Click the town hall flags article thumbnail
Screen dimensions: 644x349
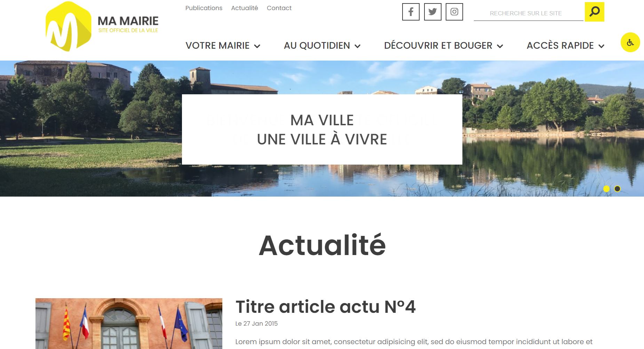pyautogui.click(x=129, y=324)
